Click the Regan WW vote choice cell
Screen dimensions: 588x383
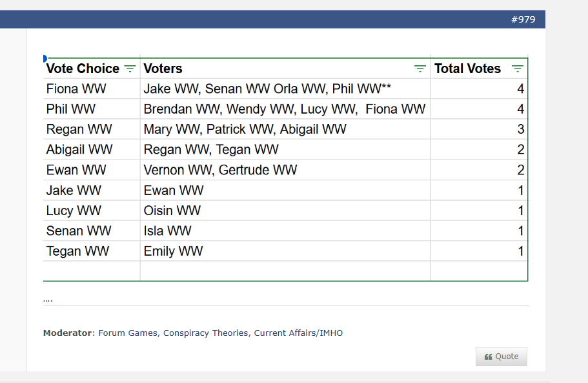pyautogui.click(x=79, y=129)
